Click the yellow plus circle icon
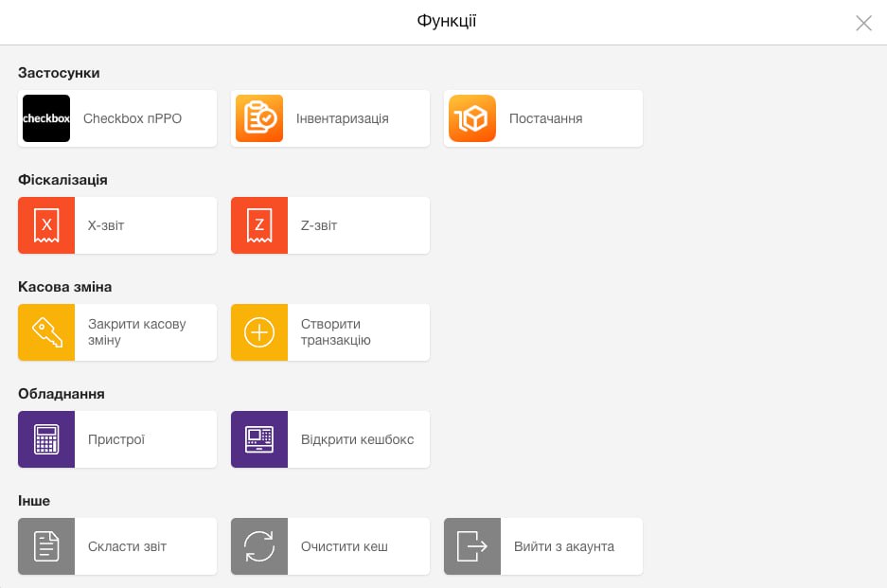The width and height of the screenshot is (887, 588). pos(259,332)
